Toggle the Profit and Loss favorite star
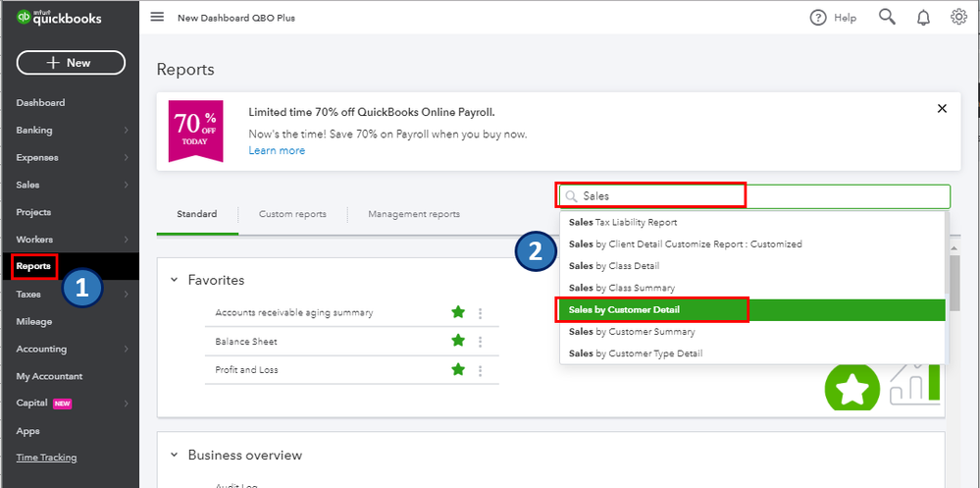 tap(457, 369)
